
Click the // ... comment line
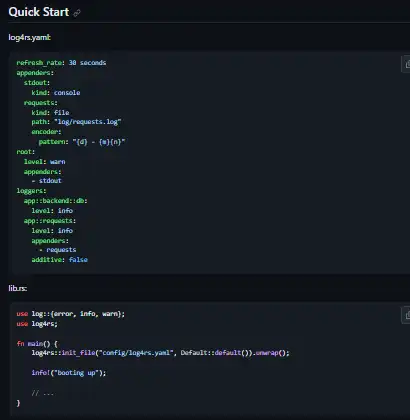43,393
